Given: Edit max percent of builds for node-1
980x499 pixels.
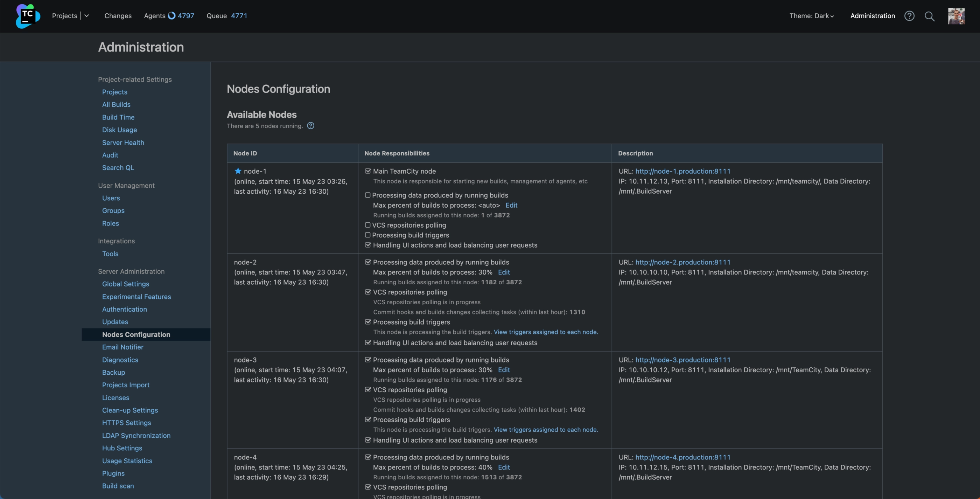Looking at the screenshot, I should pos(511,205).
